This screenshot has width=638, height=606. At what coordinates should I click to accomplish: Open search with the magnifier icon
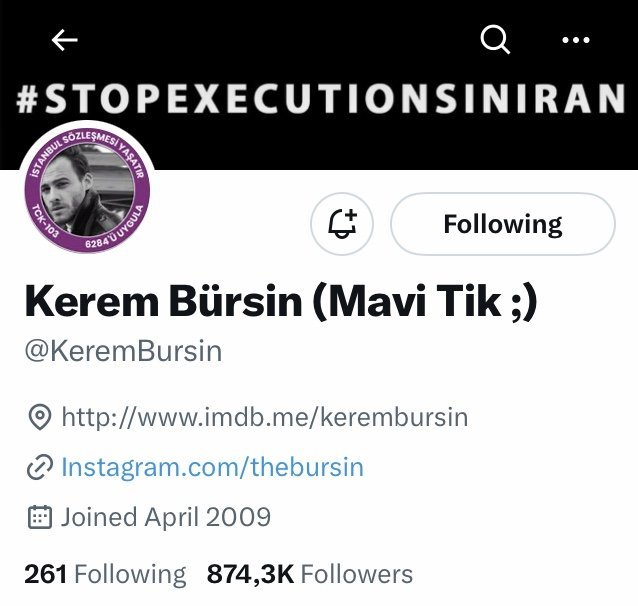495,39
